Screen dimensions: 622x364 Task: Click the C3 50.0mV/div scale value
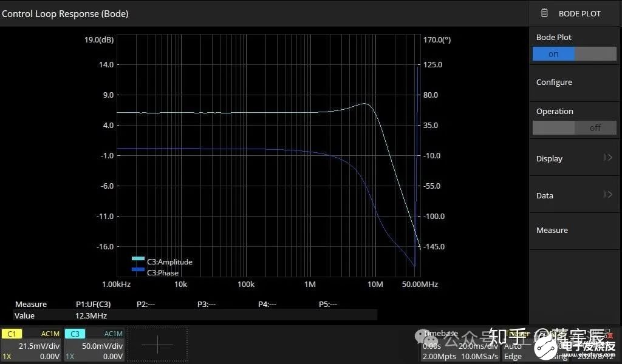tap(102, 346)
